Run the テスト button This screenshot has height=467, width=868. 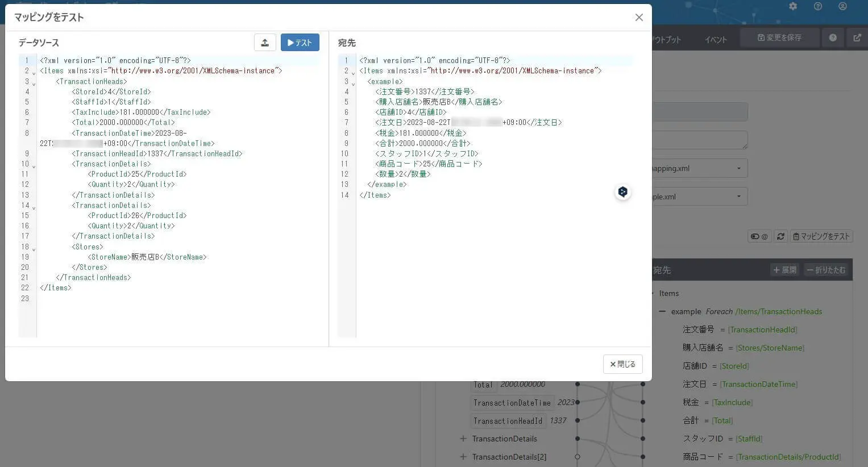pyautogui.click(x=300, y=42)
